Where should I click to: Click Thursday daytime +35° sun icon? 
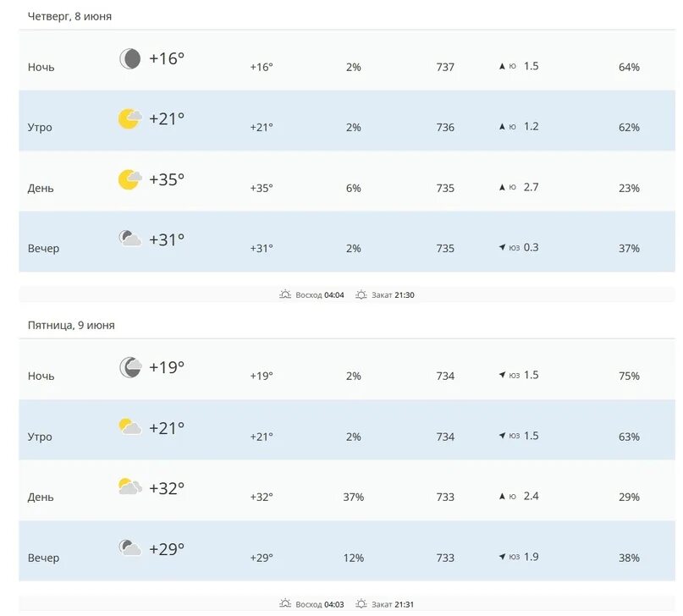[129, 179]
